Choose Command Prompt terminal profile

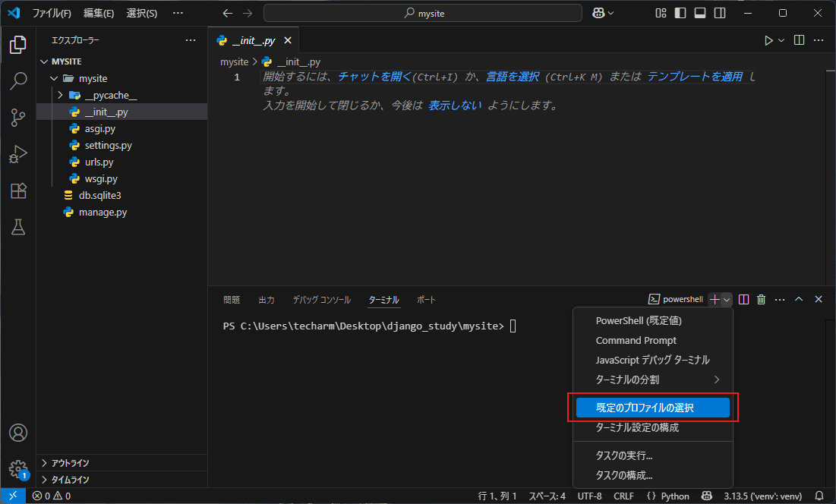pyautogui.click(x=652, y=341)
